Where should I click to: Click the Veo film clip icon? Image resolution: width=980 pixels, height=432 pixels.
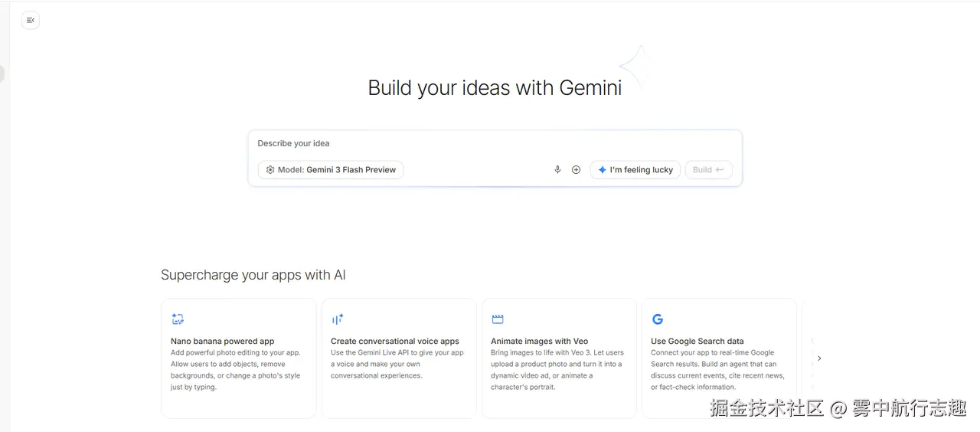[498, 319]
